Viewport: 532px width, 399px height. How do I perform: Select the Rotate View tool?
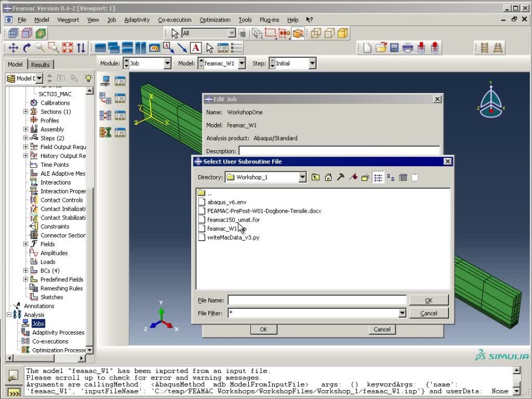[27, 48]
